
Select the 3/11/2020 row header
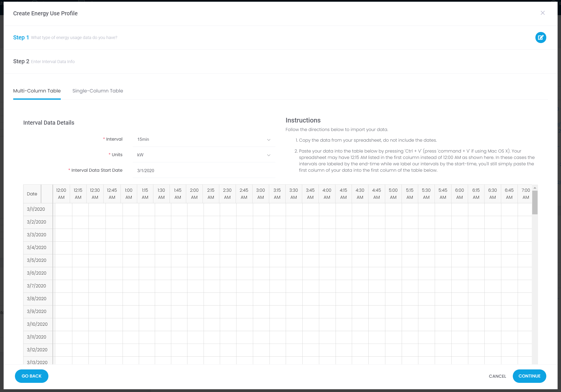pyautogui.click(x=38, y=337)
